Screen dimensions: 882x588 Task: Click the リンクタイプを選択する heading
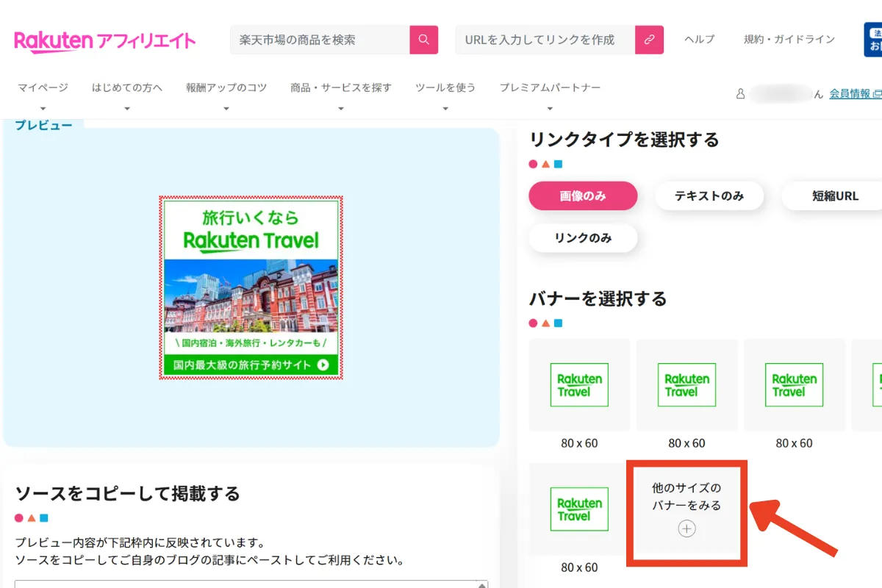point(624,139)
